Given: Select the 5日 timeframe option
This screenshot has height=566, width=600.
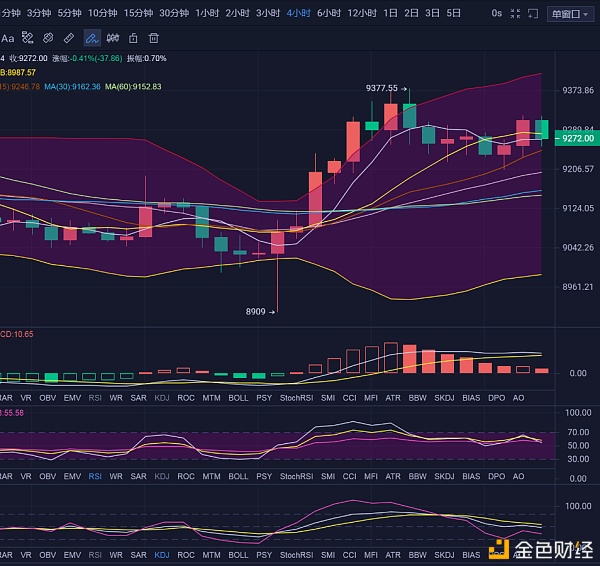Looking at the screenshot, I should pyautogui.click(x=454, y=13).
